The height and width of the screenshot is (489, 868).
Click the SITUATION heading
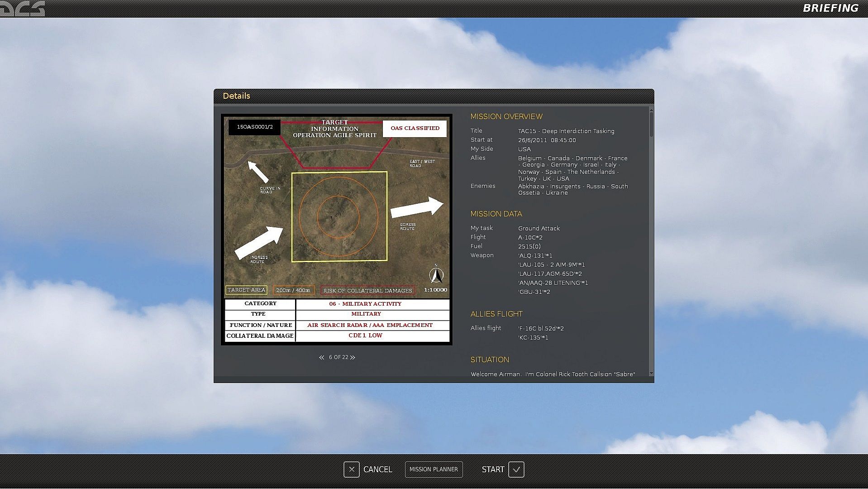point(489,360)
